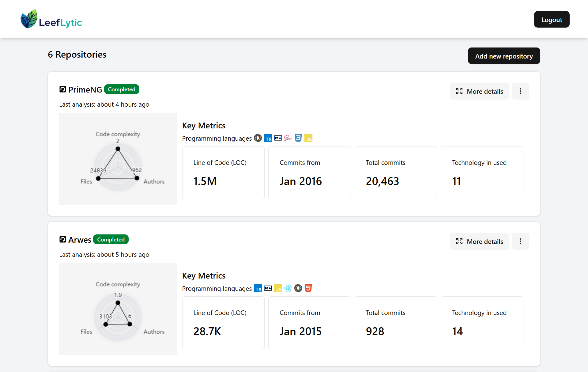Select the TypeScript language icon for PrimeNG
The height and width of the screenshot is (372, 588).
[268, 138]
